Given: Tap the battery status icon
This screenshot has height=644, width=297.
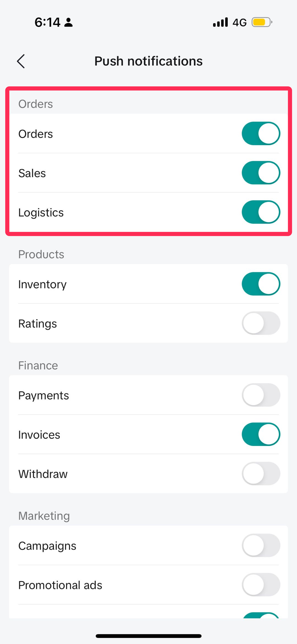Looking at the screenshot, I should pyautogui.click(x=262, y=22).
